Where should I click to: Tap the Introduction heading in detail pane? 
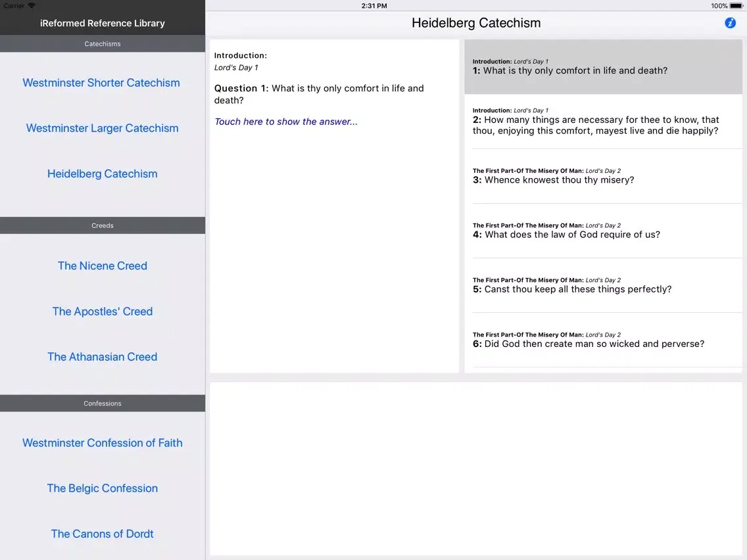241,55
